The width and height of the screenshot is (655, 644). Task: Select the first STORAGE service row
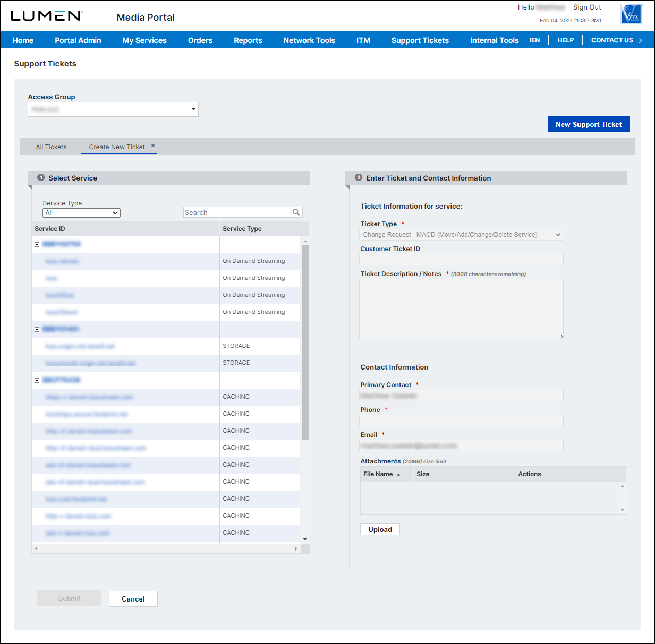(166, 346)
